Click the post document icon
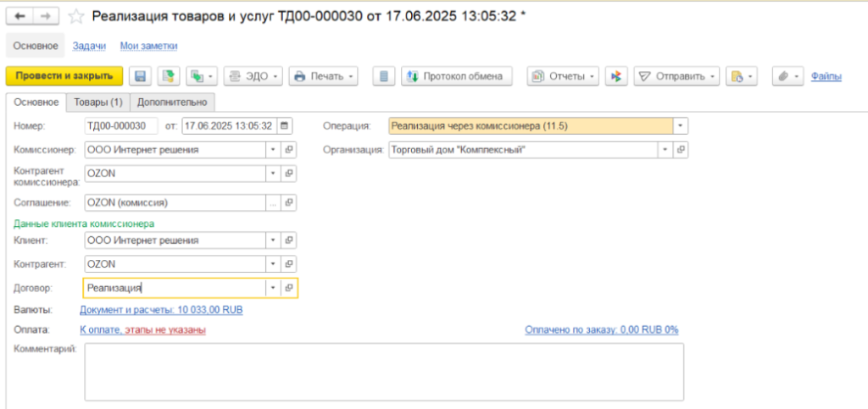The image size is (868, 409). coord(169,76)
